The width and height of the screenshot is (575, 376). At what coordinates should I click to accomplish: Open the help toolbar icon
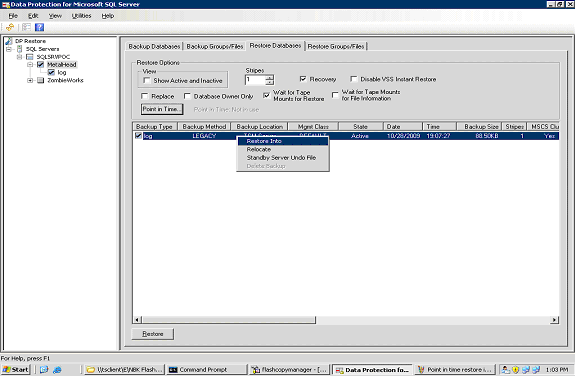[39, 27]
